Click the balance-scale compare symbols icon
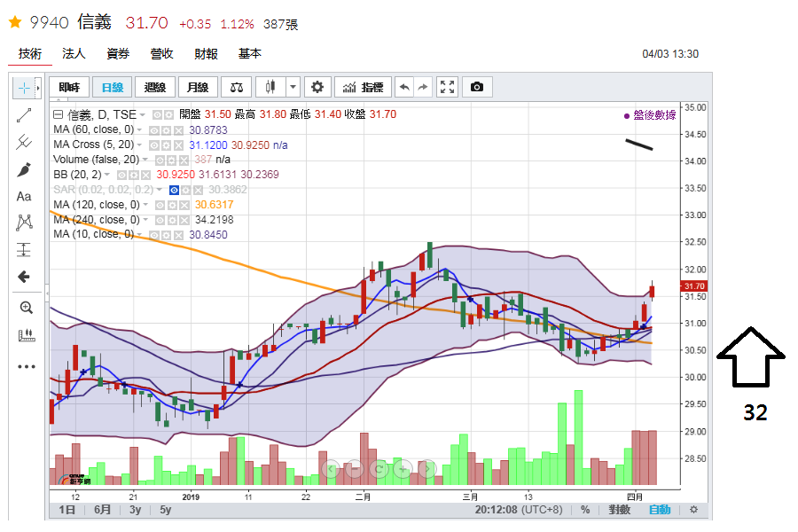 236,88
